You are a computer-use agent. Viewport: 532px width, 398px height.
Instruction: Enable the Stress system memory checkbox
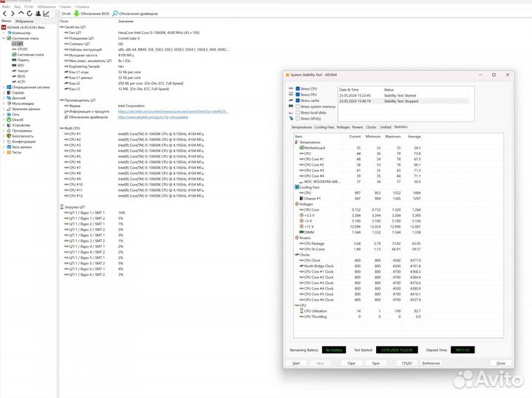click(x=298, y=106)
